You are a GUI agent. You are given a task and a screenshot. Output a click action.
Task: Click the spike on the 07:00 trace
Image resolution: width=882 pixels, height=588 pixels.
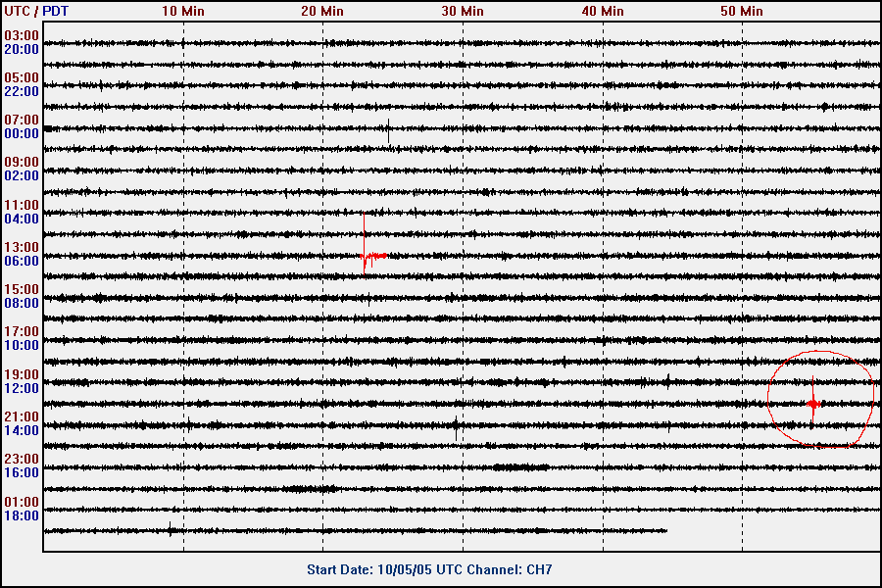point(389,128)
